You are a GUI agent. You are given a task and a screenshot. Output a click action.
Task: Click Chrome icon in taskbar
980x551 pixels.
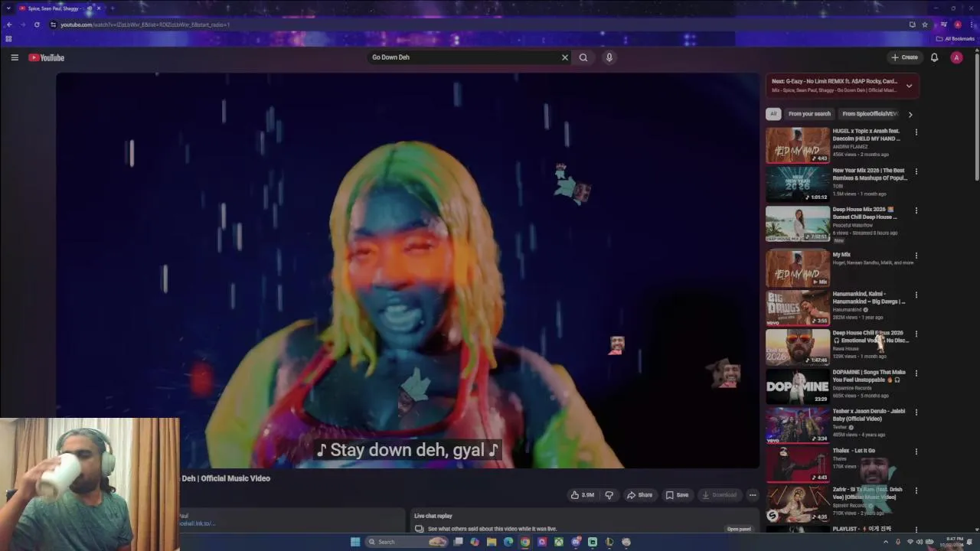(525, 542)
